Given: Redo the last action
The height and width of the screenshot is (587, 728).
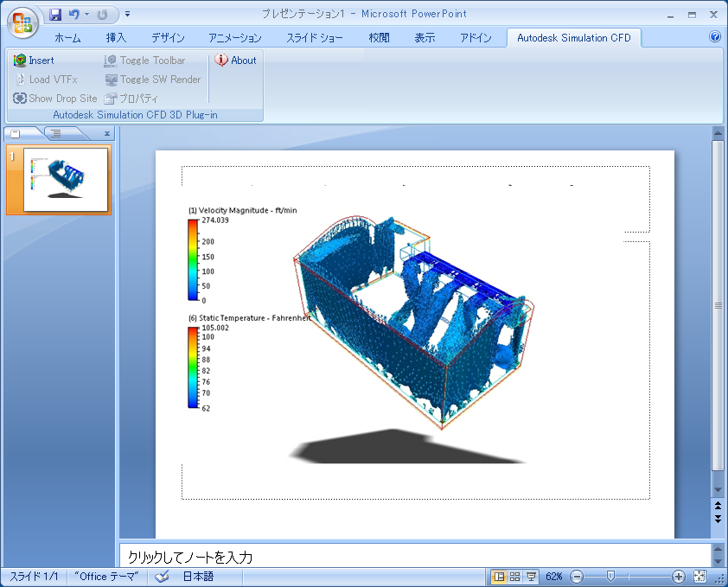Looking at the screenshot, I should (x=102, y=15).
